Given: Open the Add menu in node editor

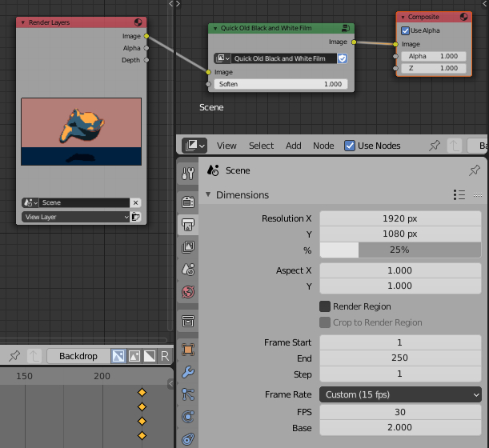Looking at the screenshot, I should click(294, 146).
